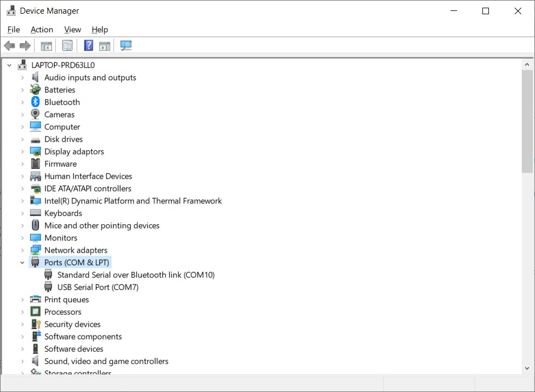
Task: Expand the Network adapters chevron
Action: [22, 250]
